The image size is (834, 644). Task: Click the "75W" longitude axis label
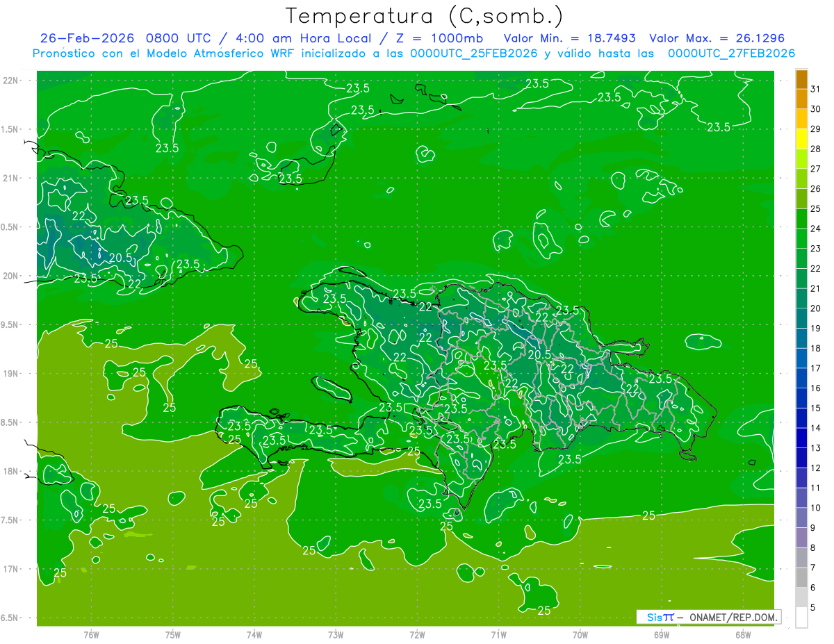coord(173,634)
